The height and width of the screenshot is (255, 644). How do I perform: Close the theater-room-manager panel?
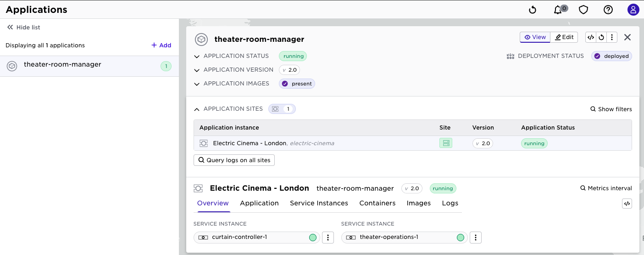(x=627, y=37)
